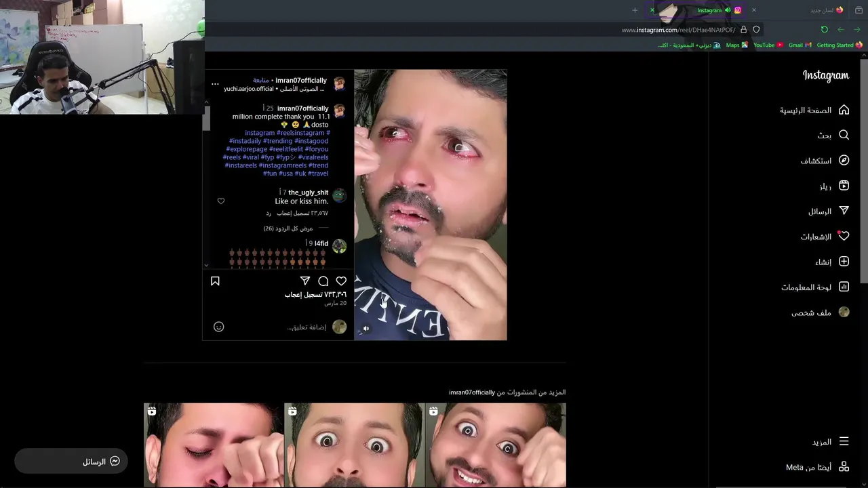
Task: Open post options three-dot menu
Action: click(x=215, y=84)
